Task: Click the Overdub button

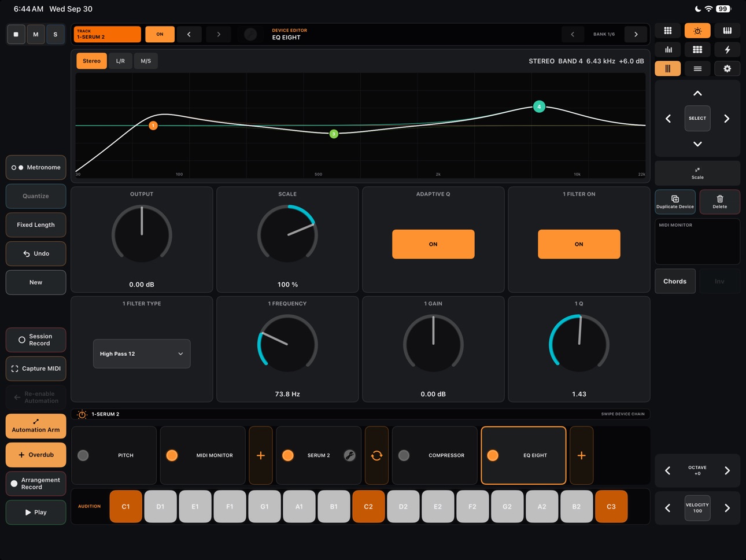Action: 36,455
